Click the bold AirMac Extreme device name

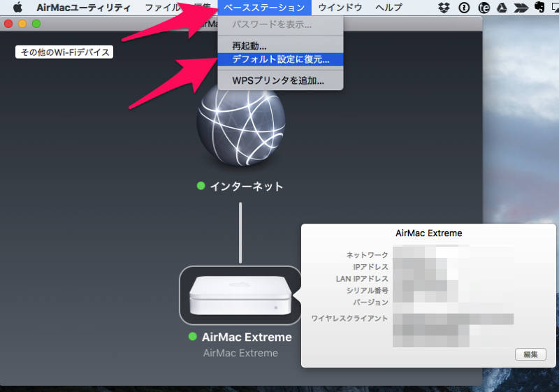click(x=247, y=337)
